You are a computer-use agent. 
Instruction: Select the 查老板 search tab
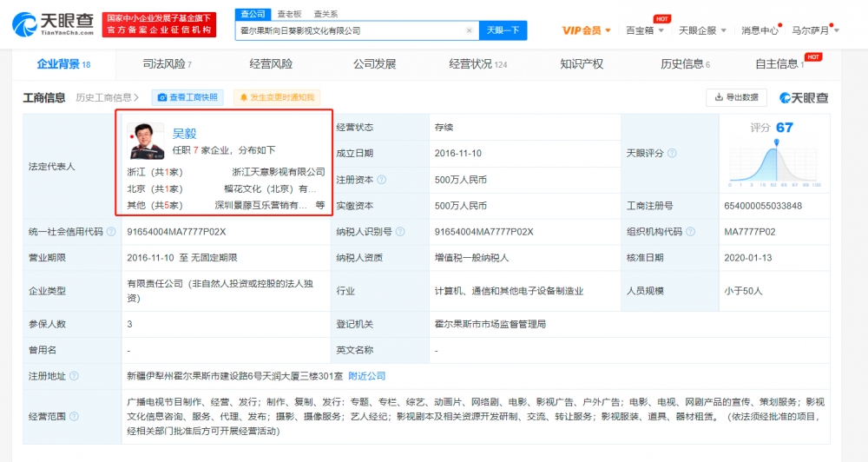[290, 14]
